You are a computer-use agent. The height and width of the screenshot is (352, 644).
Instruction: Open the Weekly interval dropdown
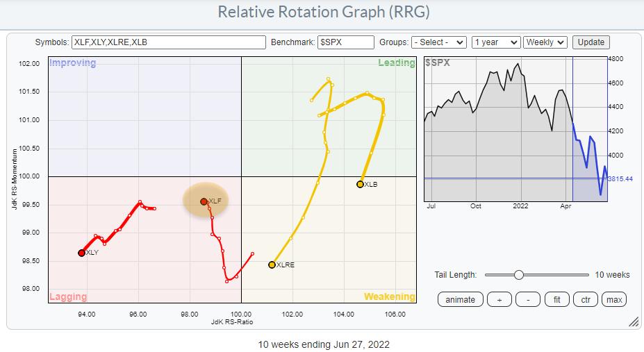[x=545, y=42]
